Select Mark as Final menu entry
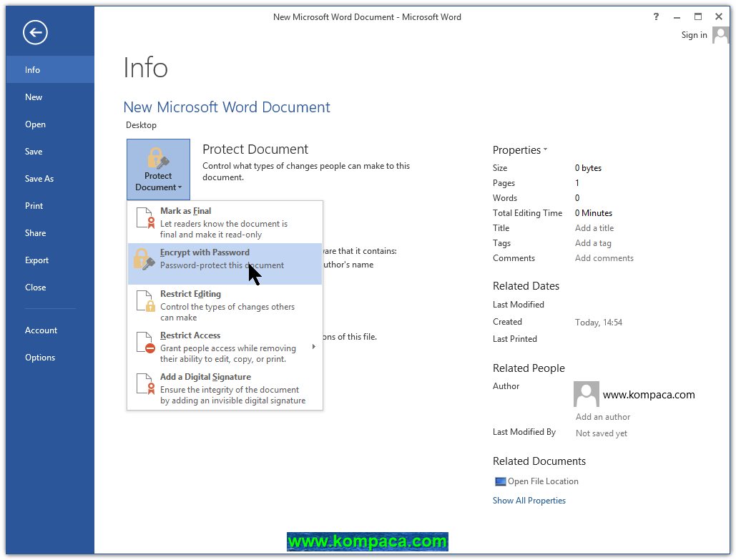Screen dimensions: 736x560 pos(225,222)
